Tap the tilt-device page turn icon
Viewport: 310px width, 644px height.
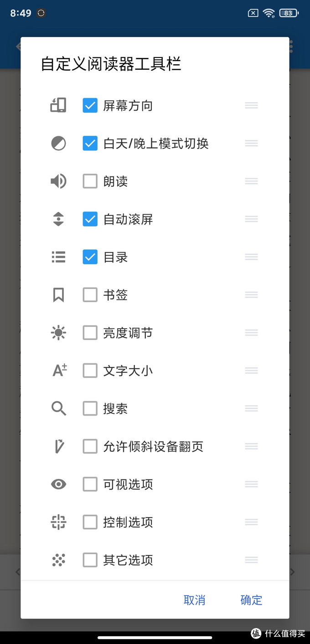(58, 446)
